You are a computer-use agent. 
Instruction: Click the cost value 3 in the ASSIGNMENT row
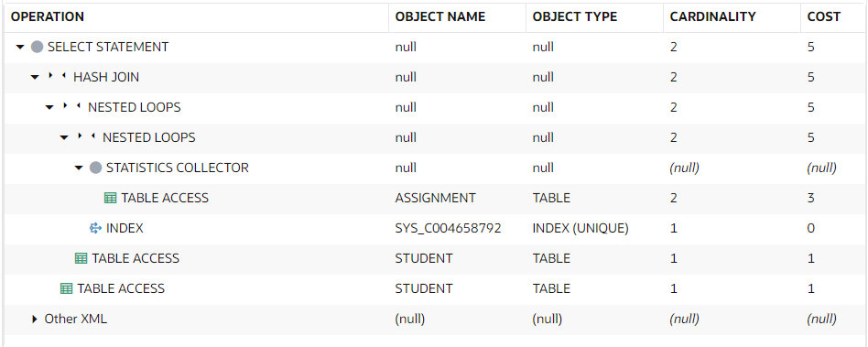click(x=811, y=198)
